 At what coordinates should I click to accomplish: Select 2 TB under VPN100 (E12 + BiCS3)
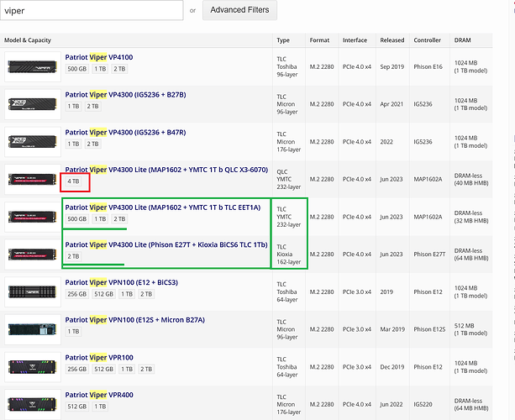[146, 294]
